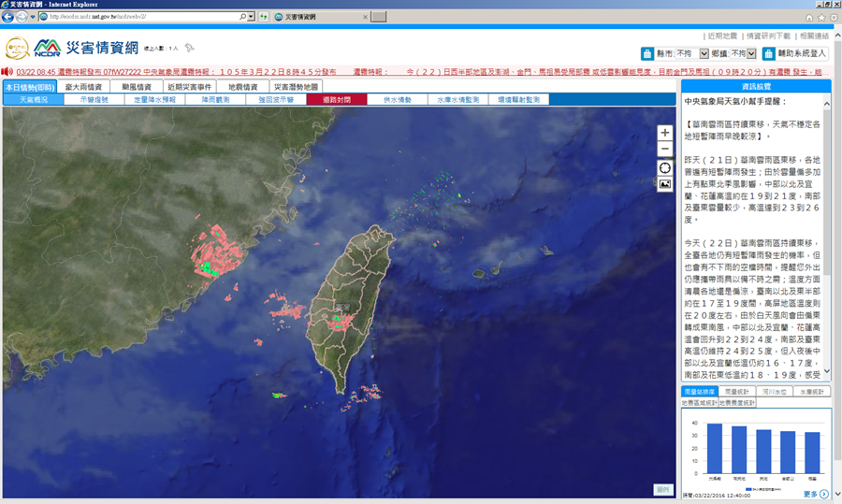Open the 近期地震 link
This screenshot has width=842, height=504.
[x=722, y=36]
